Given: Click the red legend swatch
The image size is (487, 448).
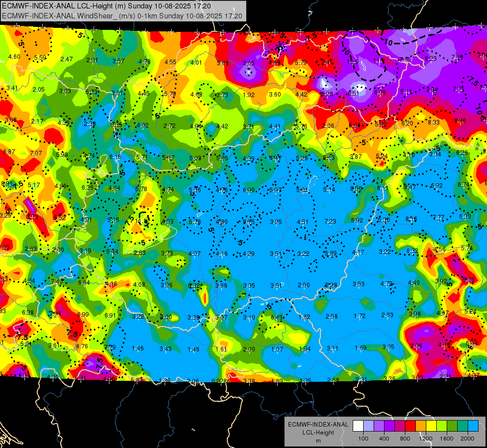Looking at the screenshot, I should tap(410, 426).
